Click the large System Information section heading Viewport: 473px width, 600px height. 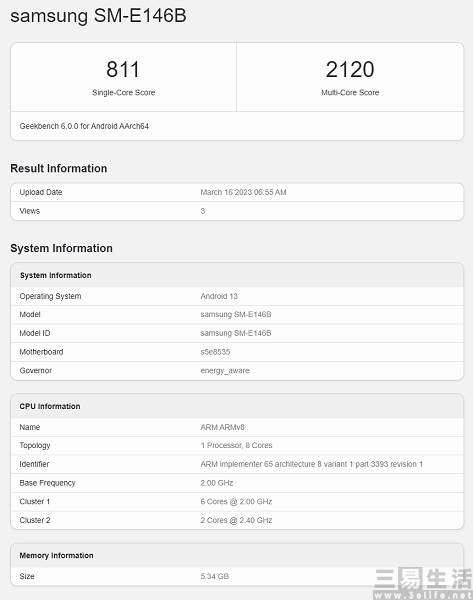click(x=62, y=248)
